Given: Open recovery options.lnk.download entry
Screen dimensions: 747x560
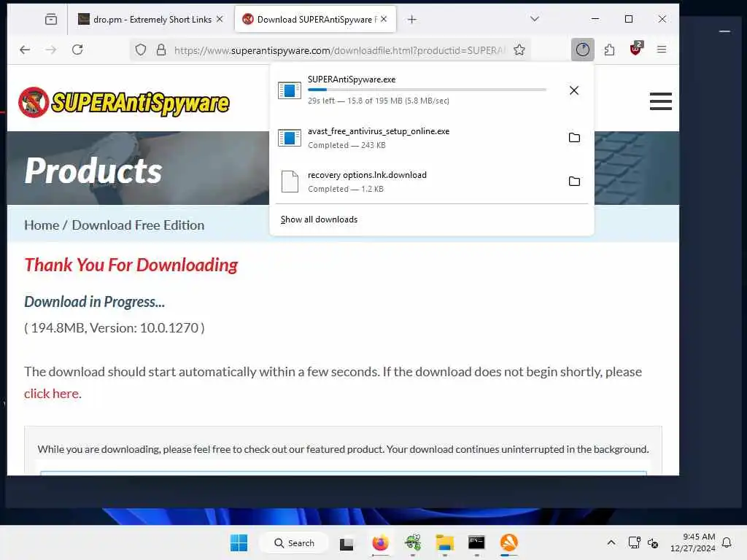Looking at the screenshot, I should pyautogui.click(x=414, y=182).
